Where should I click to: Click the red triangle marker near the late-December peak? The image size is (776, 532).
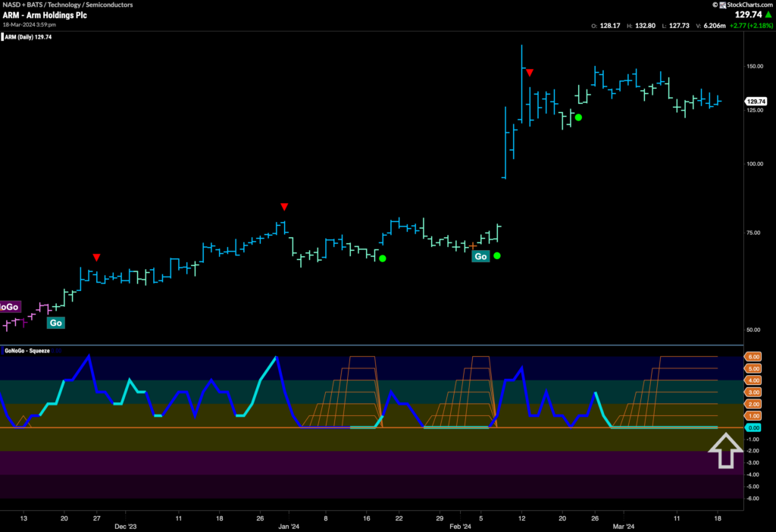pos(284,205)
